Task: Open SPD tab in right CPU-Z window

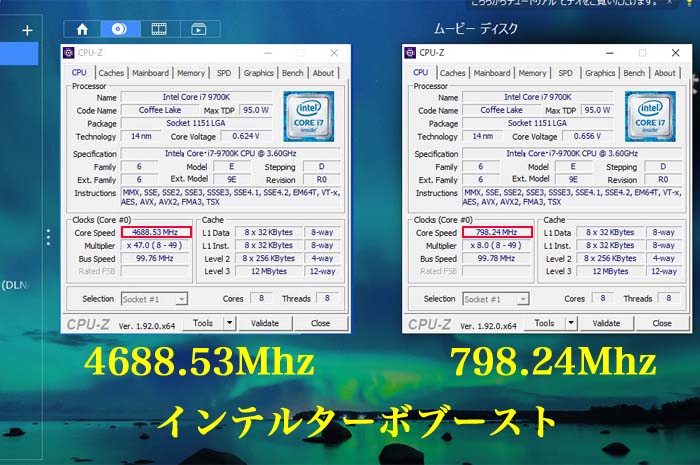Action: pyautogui.click(x=566, y=73)
